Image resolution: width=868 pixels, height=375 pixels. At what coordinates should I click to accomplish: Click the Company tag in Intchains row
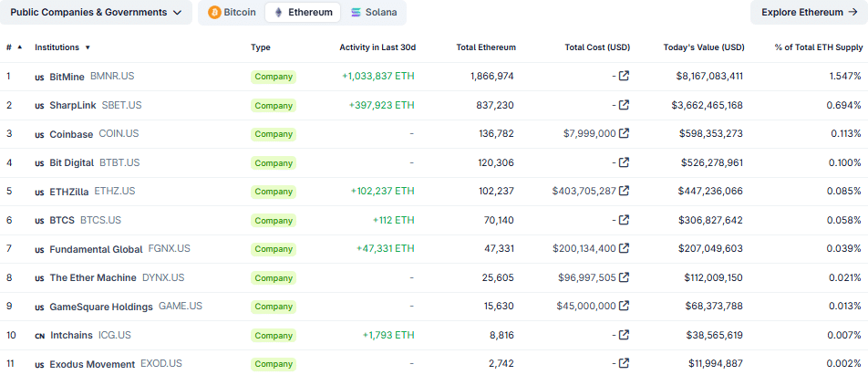coord(274,336)
